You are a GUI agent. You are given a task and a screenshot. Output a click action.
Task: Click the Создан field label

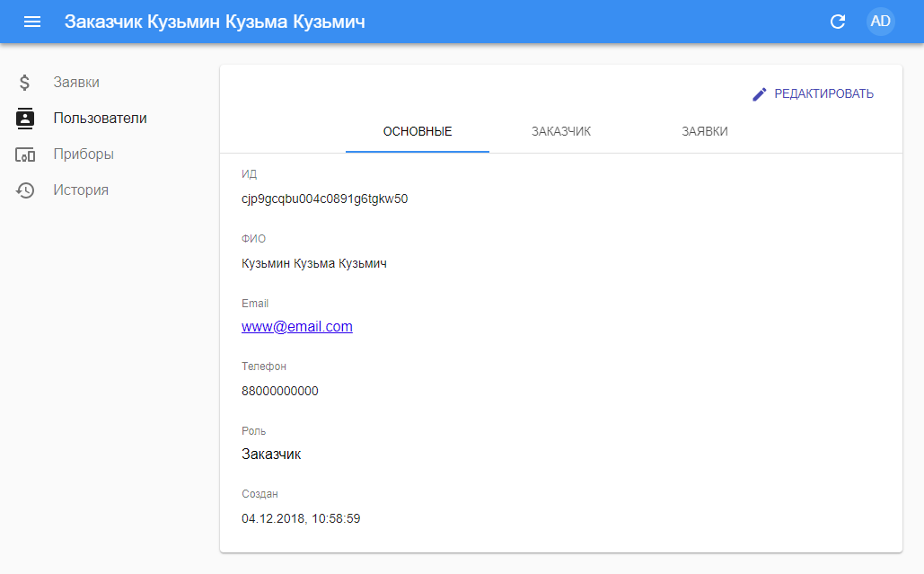click(260, 494)
